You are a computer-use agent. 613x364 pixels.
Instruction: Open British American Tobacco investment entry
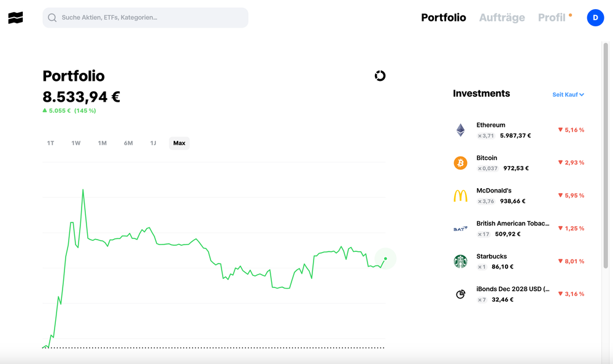[x=519, y=229]
